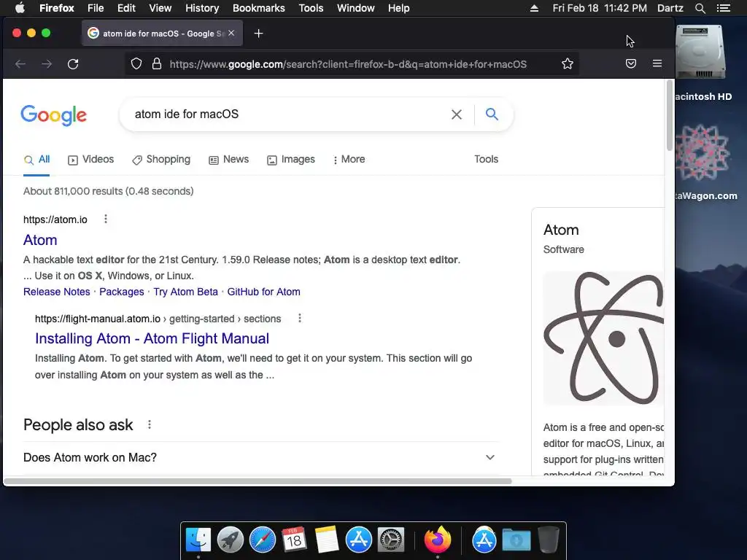Image resolution: width=747 pixels, height=560 pixels.
Task: Click the forward navigation arrow
Action: [47, 64]
